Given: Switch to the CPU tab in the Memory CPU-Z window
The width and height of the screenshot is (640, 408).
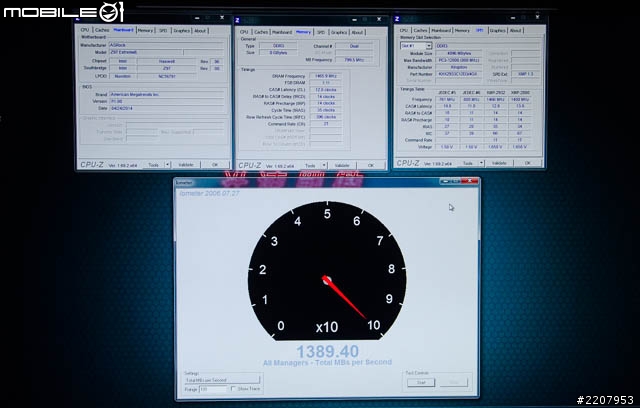Looking at the screenshot, I should pos(244,32).
